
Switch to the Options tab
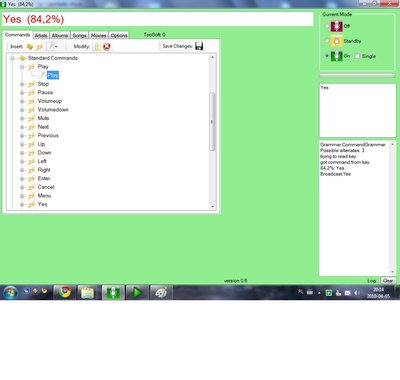click(x=119, y=35)
